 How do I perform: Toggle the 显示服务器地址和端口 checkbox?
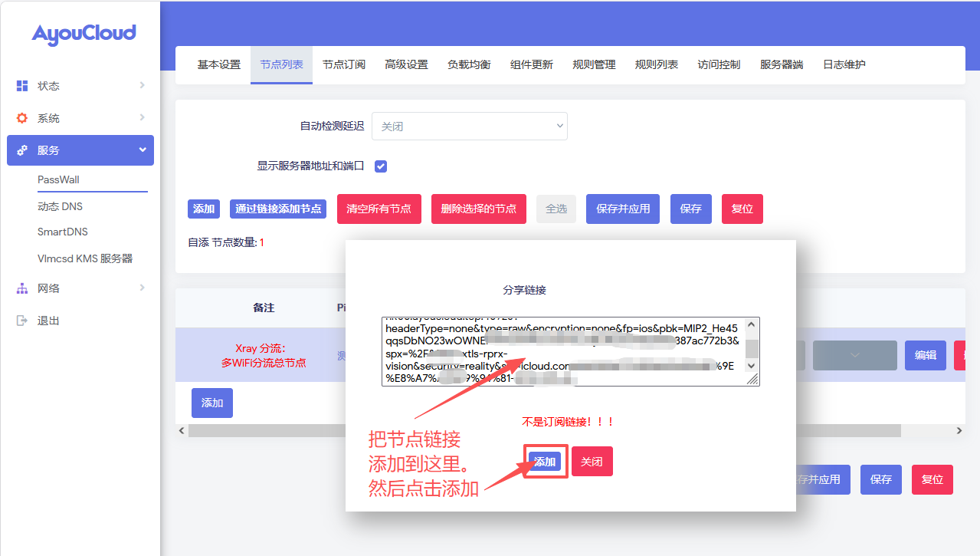coord(380,166)
